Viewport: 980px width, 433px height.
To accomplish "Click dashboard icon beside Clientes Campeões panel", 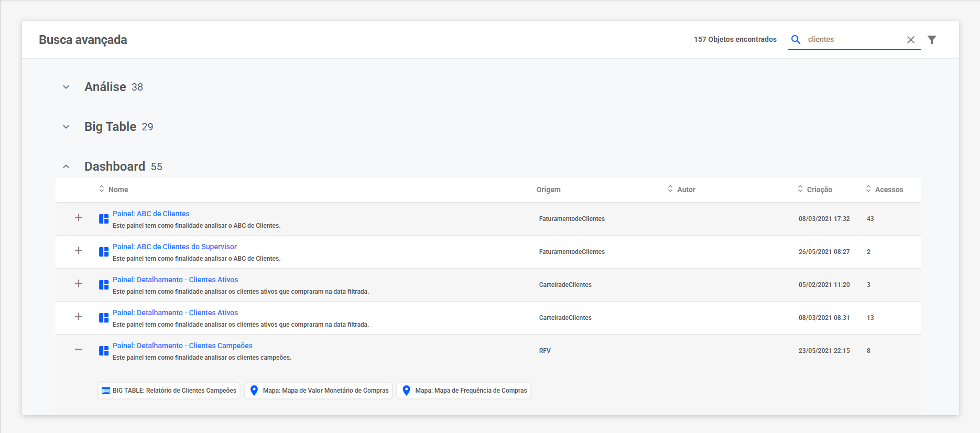I will 104,351.
